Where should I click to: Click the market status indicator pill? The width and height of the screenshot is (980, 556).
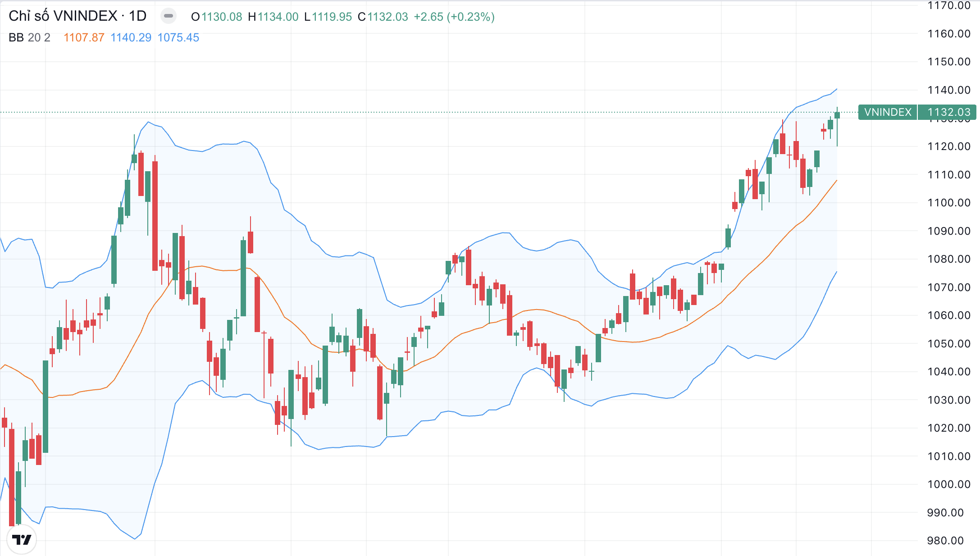(x=168, y=16)
